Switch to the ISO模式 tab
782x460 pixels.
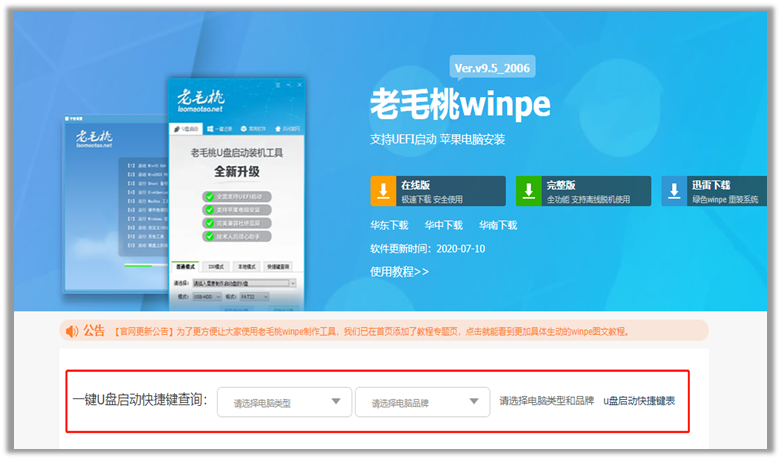[x=216, y=267]
